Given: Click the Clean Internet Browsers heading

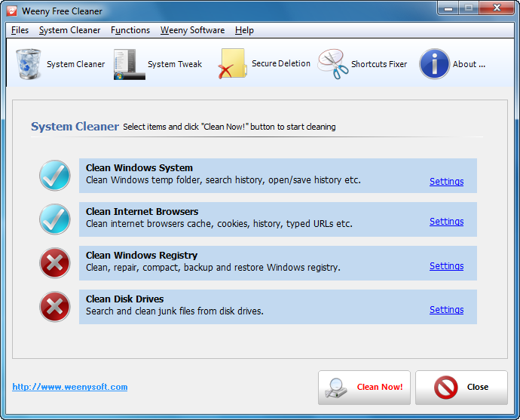Looking at the screenshot, I should coord(142,212).
